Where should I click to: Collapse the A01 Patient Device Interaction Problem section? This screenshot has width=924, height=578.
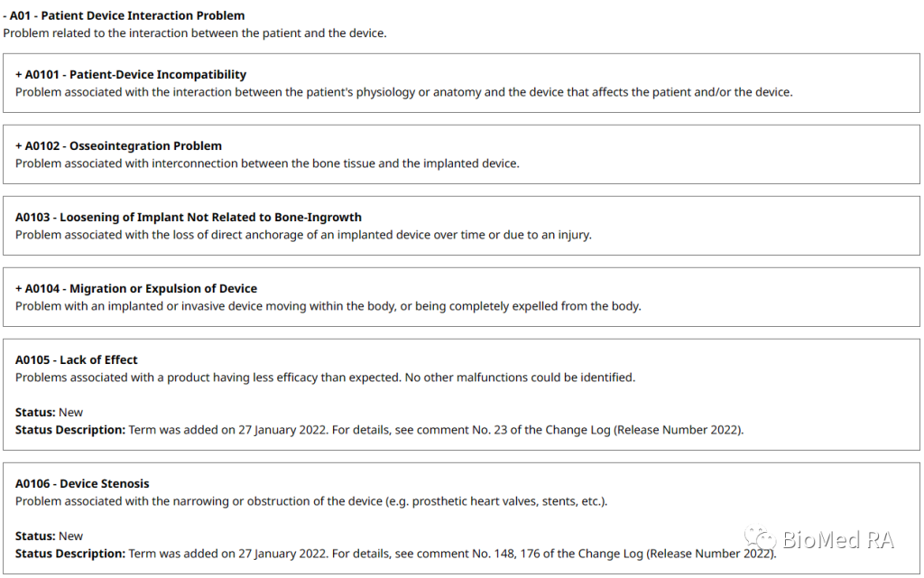click(5, 15)
